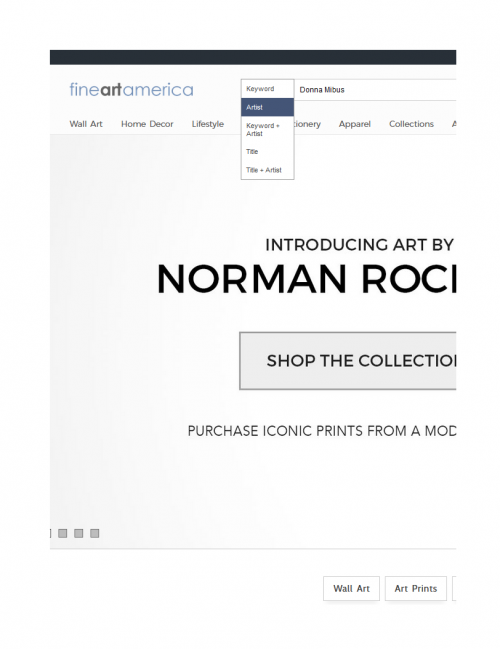Image resolution: width=500 pixels, height=649 pixels.
Task: Select the first full carousel indicator square
Action: 62,533
